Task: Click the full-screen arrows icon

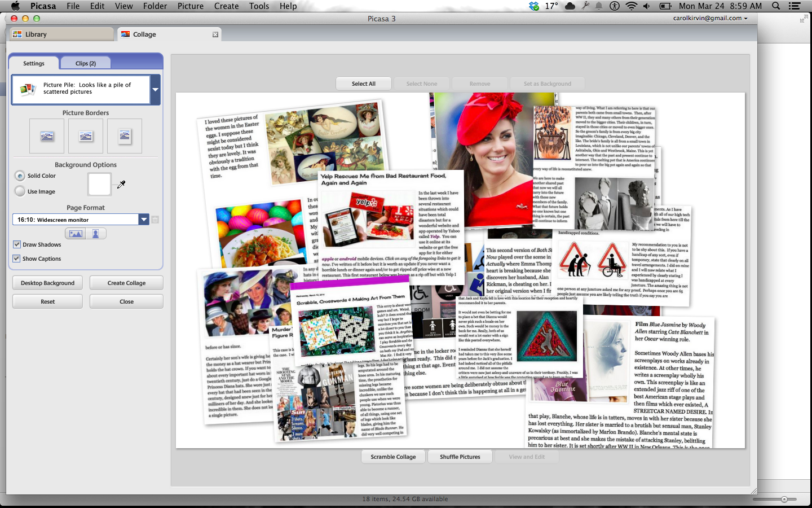Action: [804, 19]
